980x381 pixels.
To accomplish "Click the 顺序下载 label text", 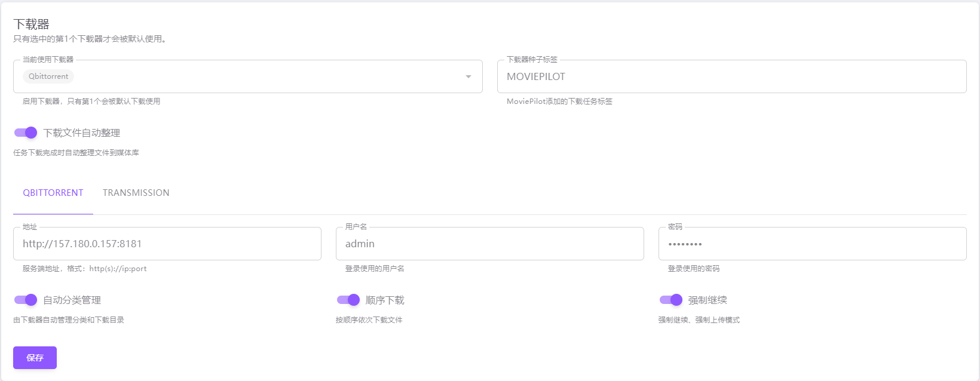I will (x=385, y=300).
